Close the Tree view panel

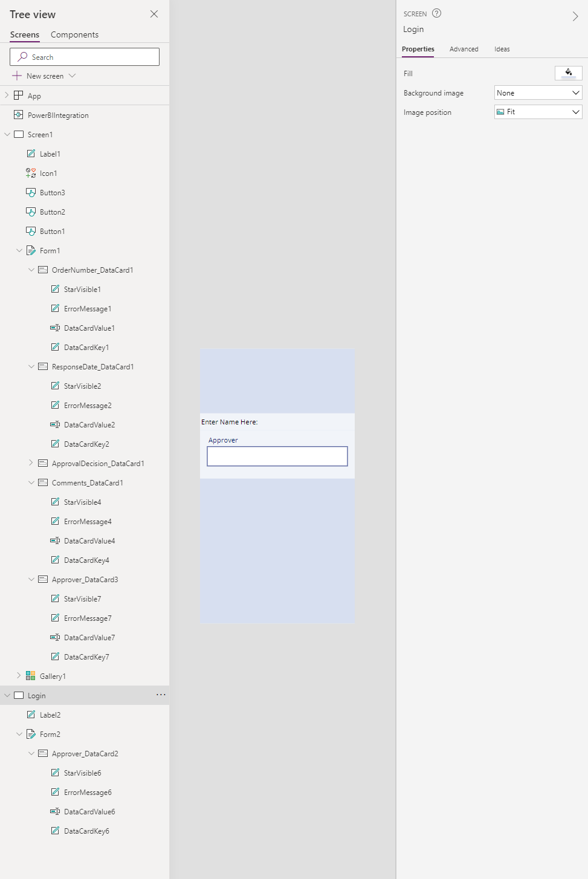pyautogui.click(x=154, y=14)
